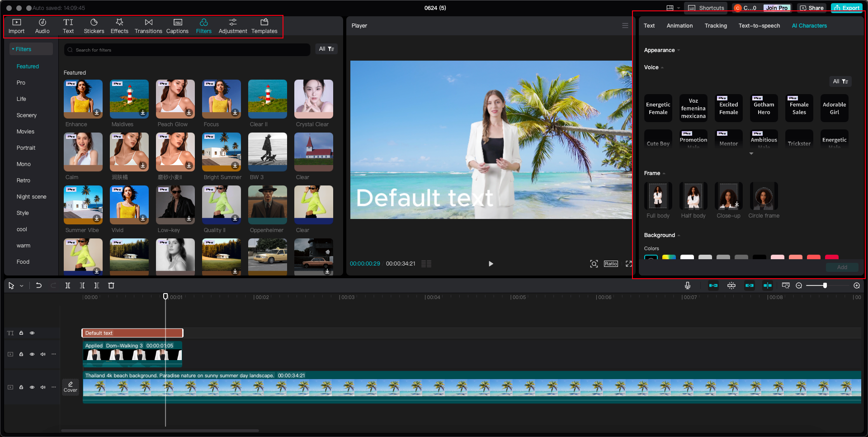The height and width of the screenshot is (437, 868).
Task: Adjust the timeline zoom slider
Action: [825, 285]
